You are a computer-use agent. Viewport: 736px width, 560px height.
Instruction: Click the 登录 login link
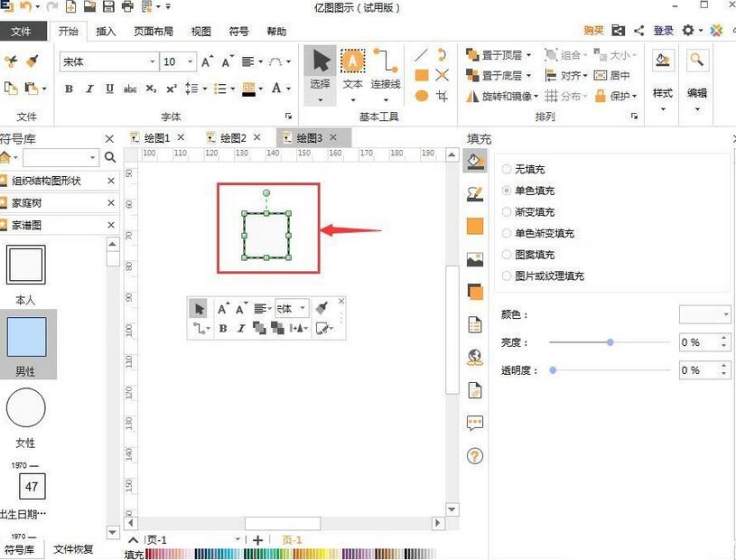662,30
